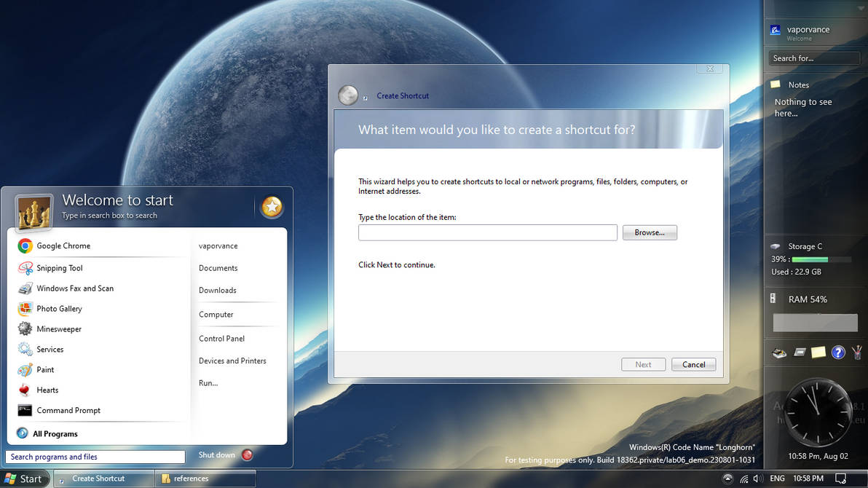The image size is (868, 488).
Task: Open the notification center icon
Action: click(x=840, y=479)
